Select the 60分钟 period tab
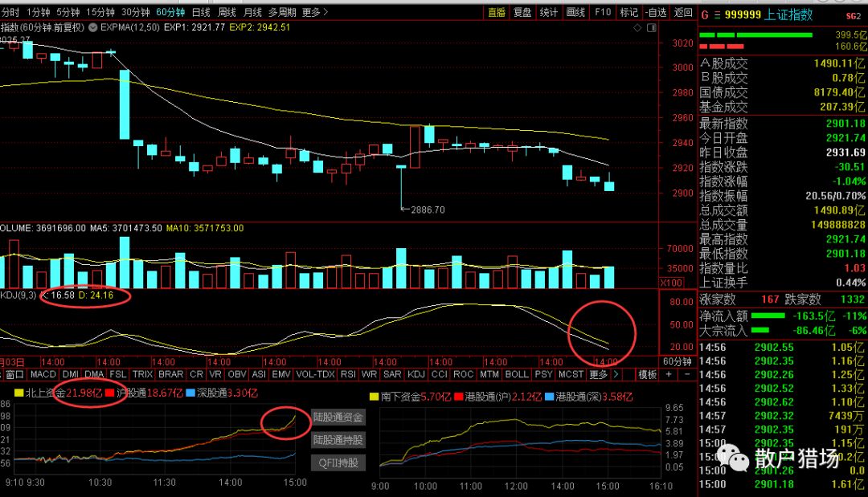 tap(170, 12)
